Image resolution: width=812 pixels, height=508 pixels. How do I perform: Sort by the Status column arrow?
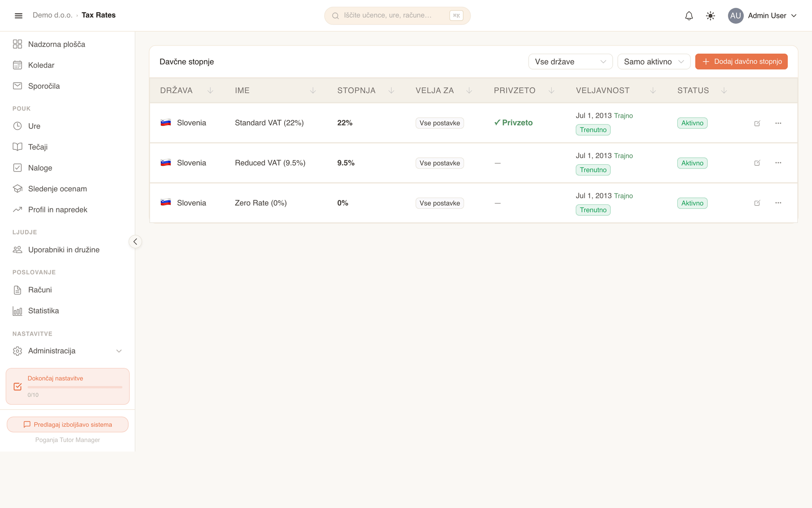(724, 91)
